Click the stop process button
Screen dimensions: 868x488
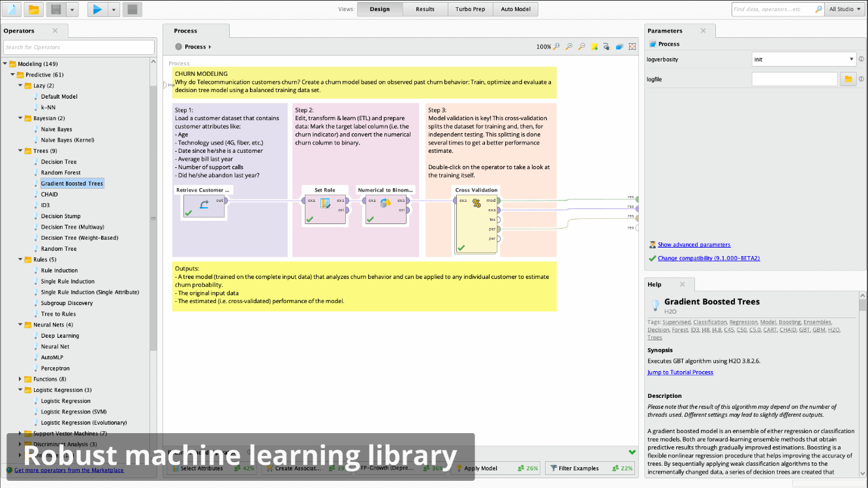pos(132,9)
